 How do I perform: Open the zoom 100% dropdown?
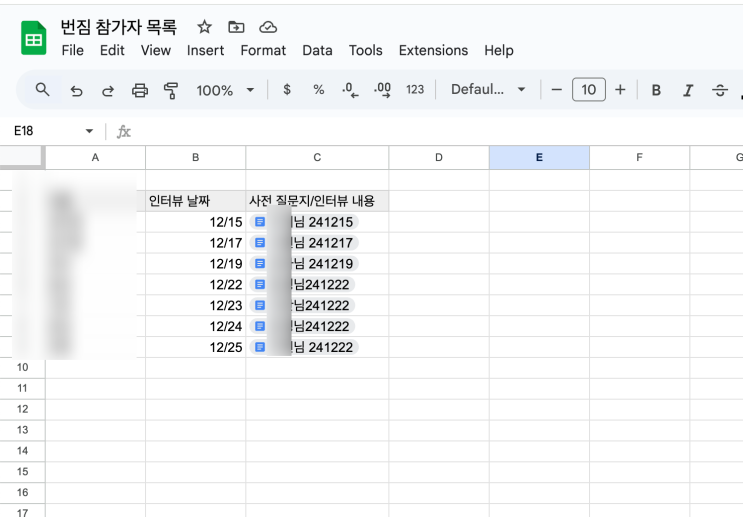pyautogui.click(x=225, y=90)
